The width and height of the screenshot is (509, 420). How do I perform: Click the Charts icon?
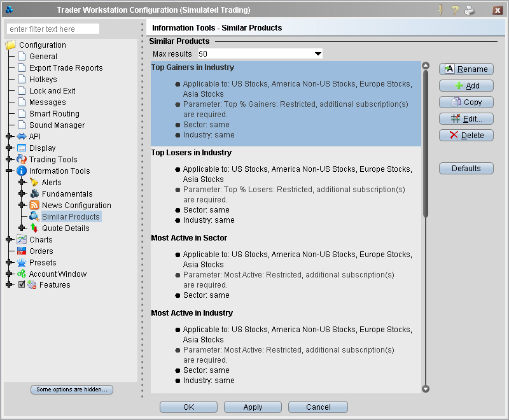coord(22,239)
